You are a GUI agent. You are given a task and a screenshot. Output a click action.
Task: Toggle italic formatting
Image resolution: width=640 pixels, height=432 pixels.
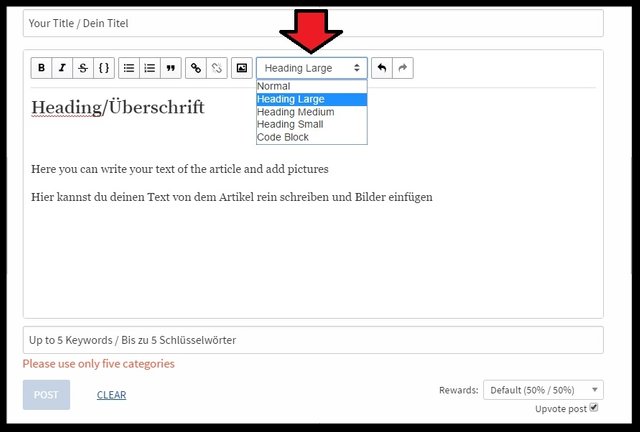62,68
